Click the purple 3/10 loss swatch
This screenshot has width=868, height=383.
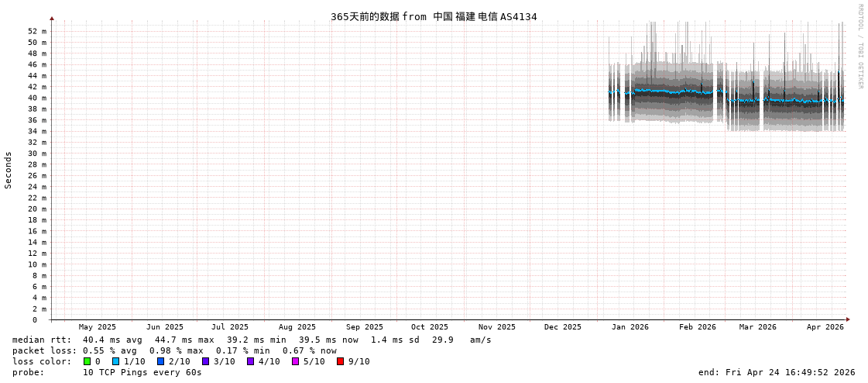[x=205, y=361]
